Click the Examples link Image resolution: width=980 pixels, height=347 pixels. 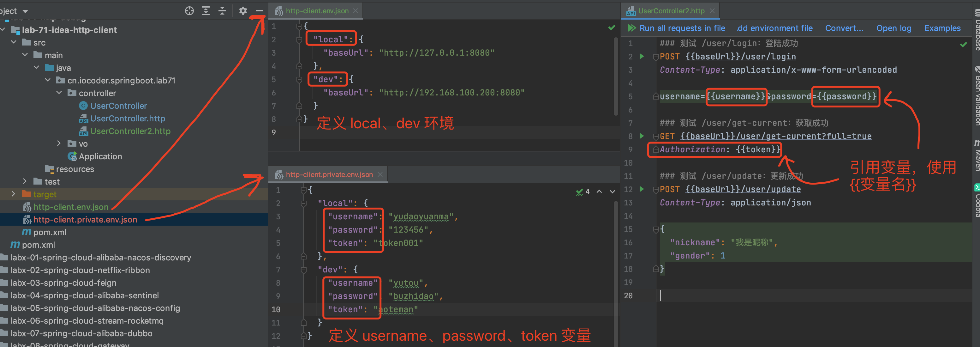[942, 28]
